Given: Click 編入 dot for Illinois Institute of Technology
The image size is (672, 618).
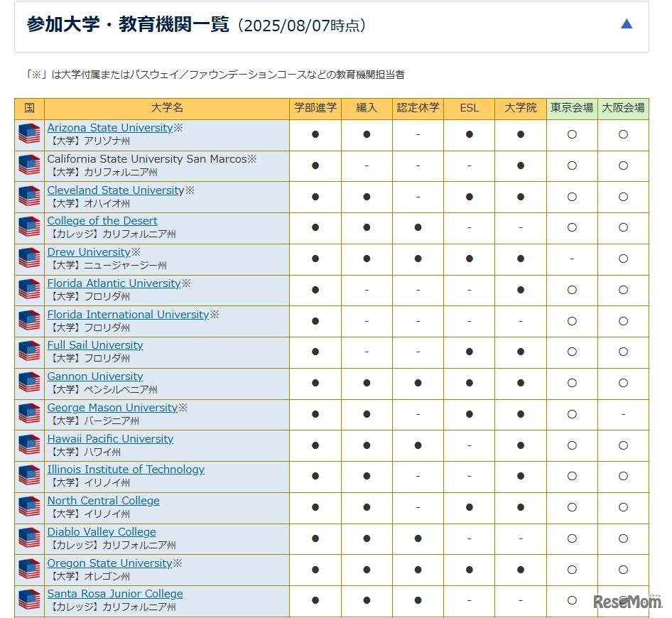Looking at the screenshot, I should pos(367,476).
